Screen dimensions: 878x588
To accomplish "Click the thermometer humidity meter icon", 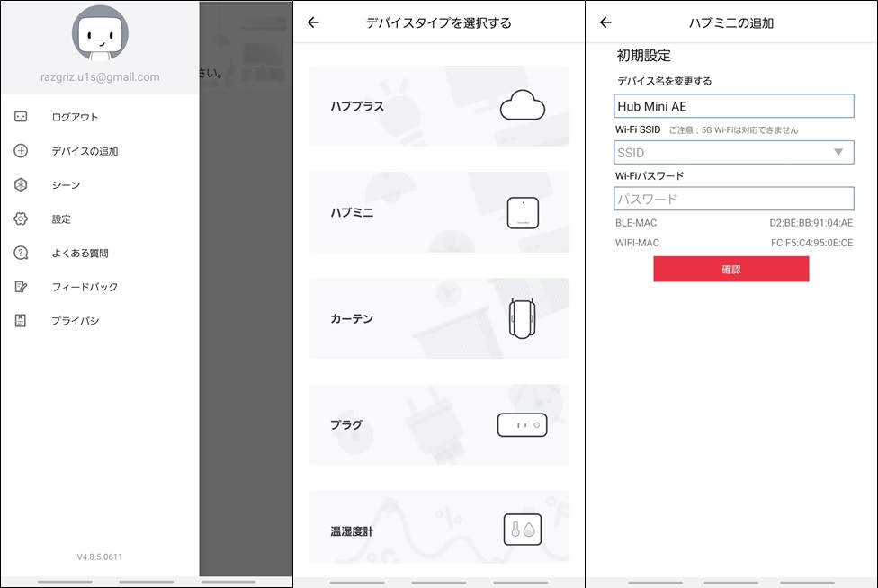I will pyautogui.click(x=523, y=530).
